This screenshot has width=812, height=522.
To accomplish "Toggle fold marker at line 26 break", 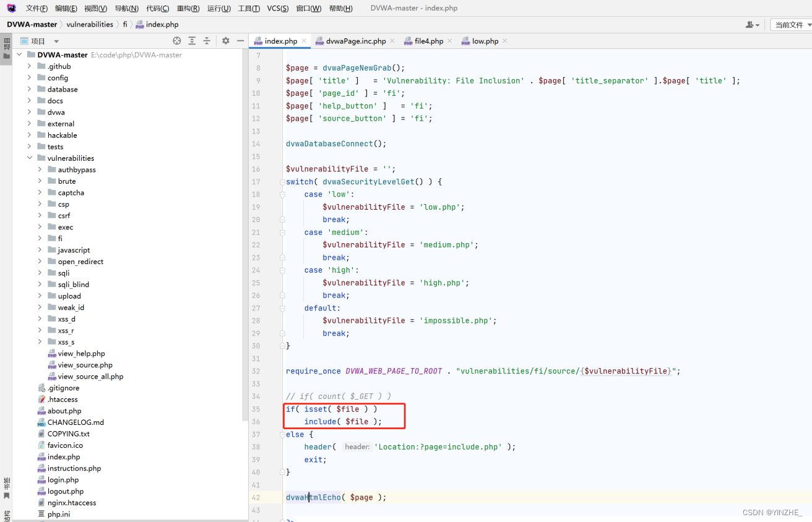I will click(282, 295).
